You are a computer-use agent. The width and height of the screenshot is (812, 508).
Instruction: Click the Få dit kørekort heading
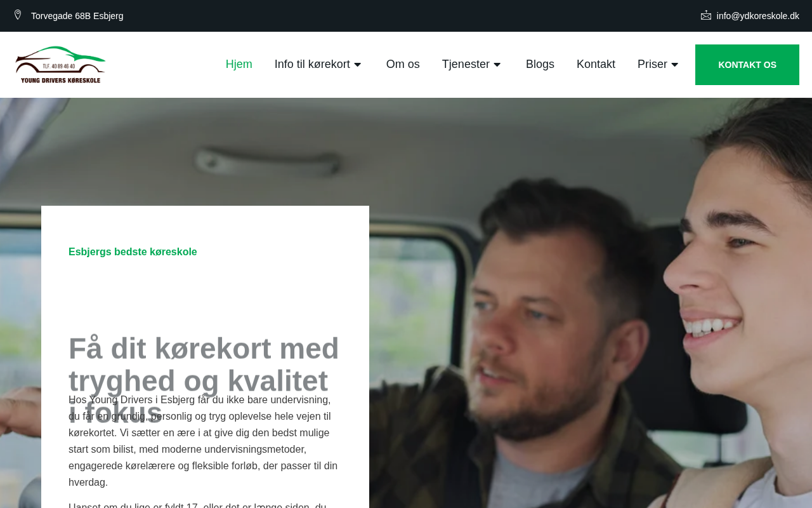[x=205, y=380]
